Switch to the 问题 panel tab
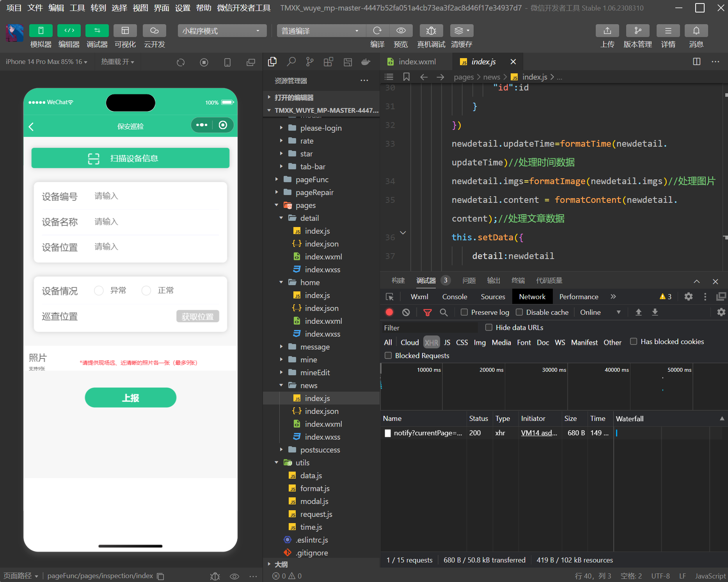 point(469,280)
